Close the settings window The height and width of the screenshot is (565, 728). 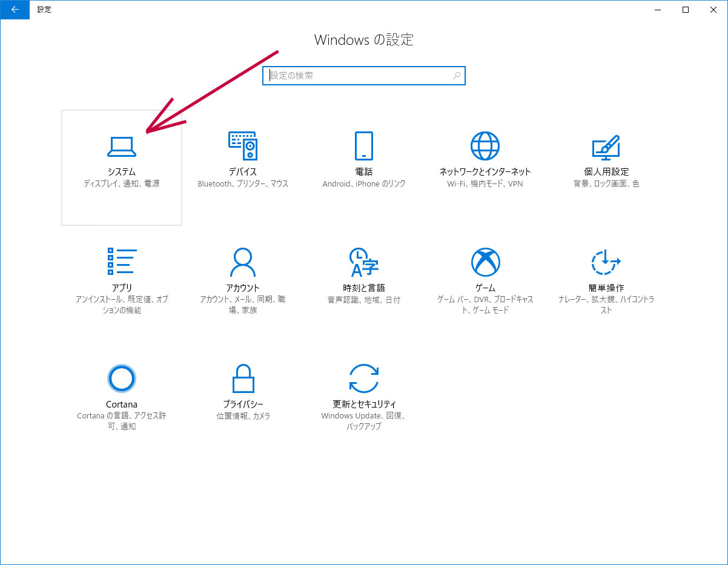tap(713, 10)
